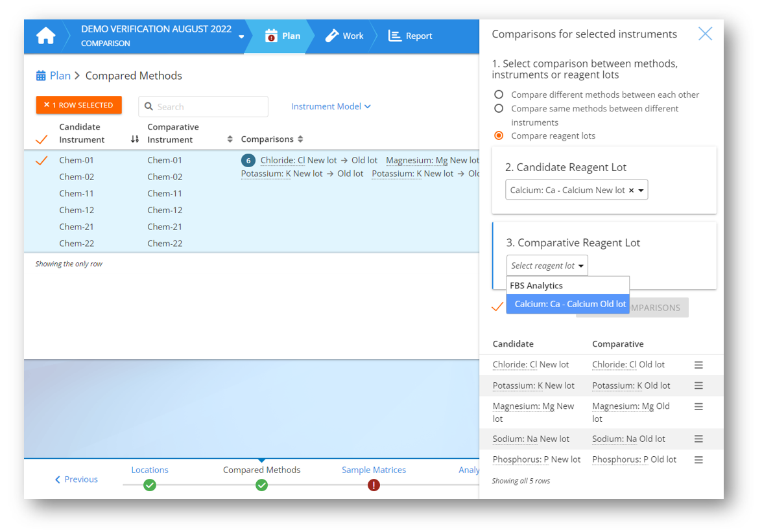
Task: Select 'Compare different methods between each other'
Action: 499,95
